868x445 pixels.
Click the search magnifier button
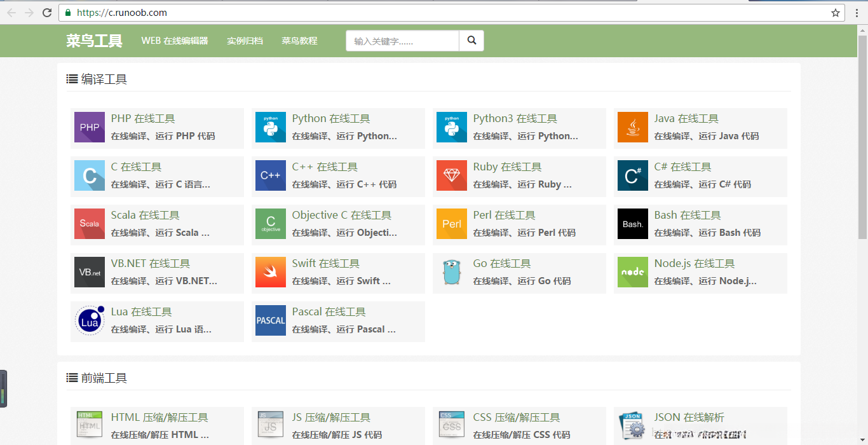pyautogui.click(x=471, y=41)
